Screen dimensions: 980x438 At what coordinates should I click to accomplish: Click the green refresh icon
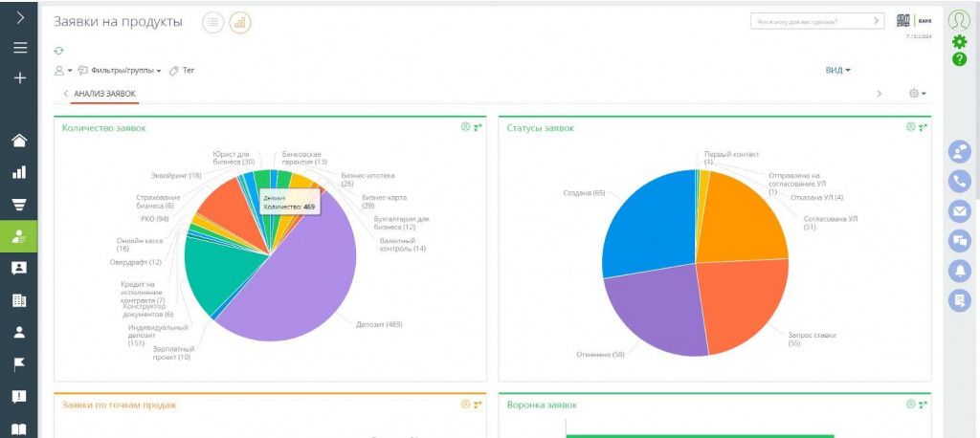(x=59, y=51)
